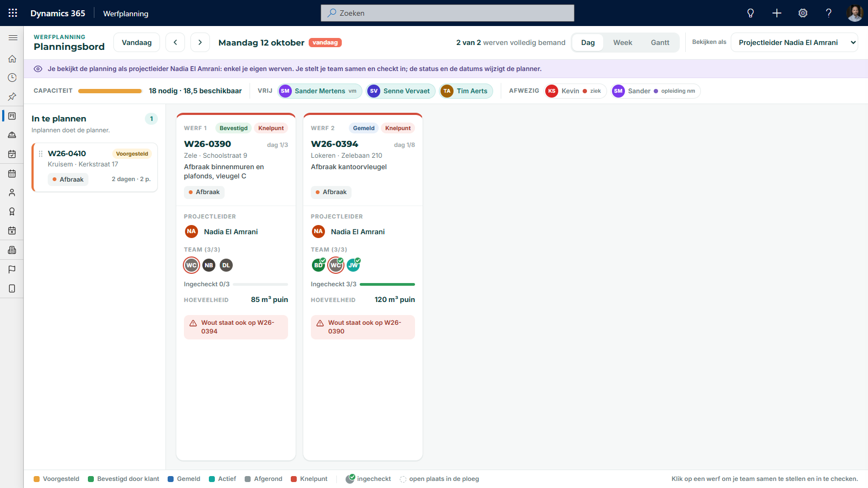The width and height of the screenshot is (868, 488).
Task: Open Recent items clock icon in sidebar
Action: pos(12,78)
